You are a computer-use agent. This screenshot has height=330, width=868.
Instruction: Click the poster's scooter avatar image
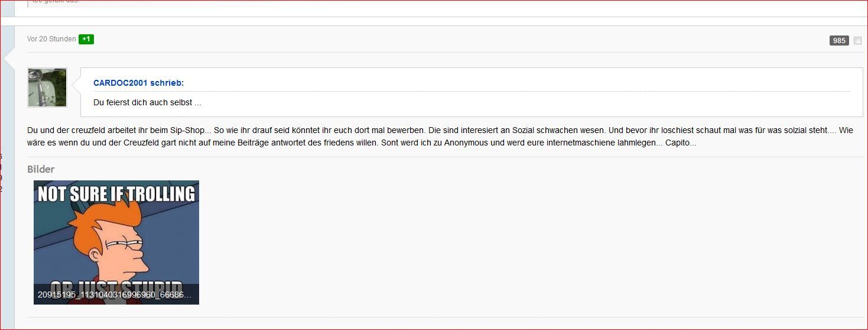point(47,88)
